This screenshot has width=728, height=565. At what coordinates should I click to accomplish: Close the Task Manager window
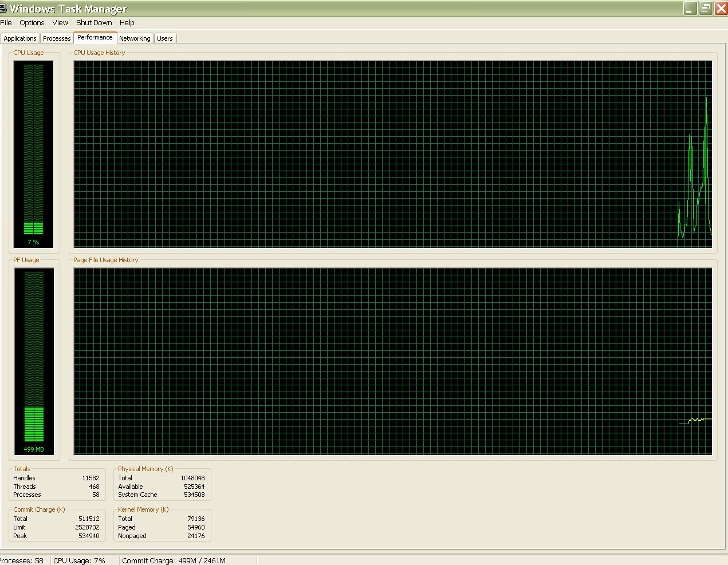click(721, 8)
